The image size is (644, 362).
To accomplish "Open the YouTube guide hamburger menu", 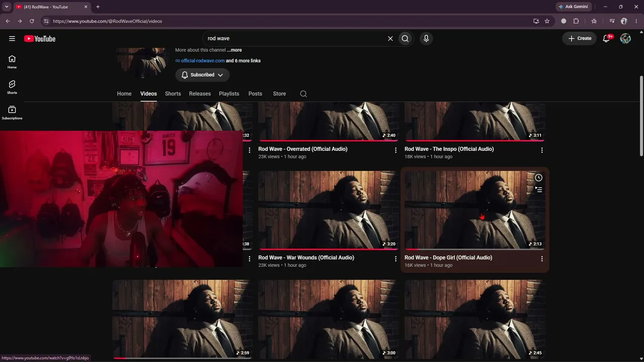I will pyautogui.click(x=12, y=39).
